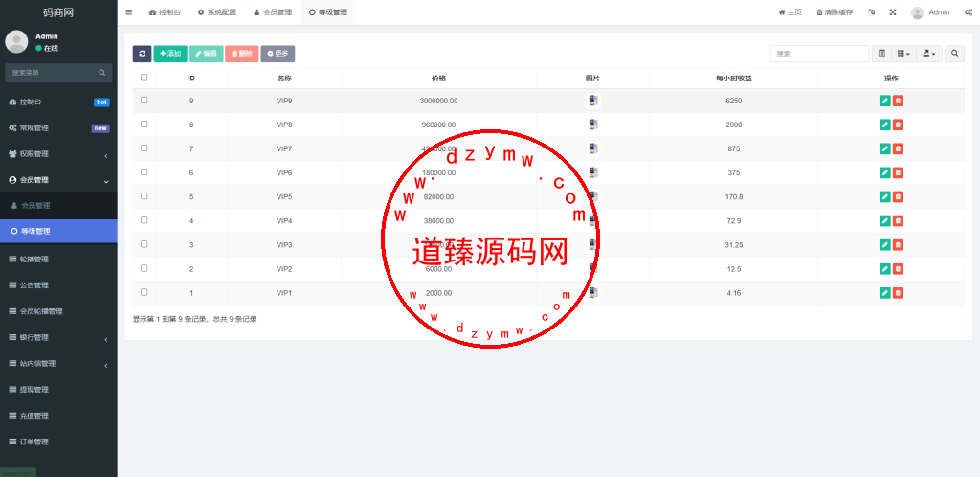
Task: Click the language switch icon
Action: (x=871, y=12)
